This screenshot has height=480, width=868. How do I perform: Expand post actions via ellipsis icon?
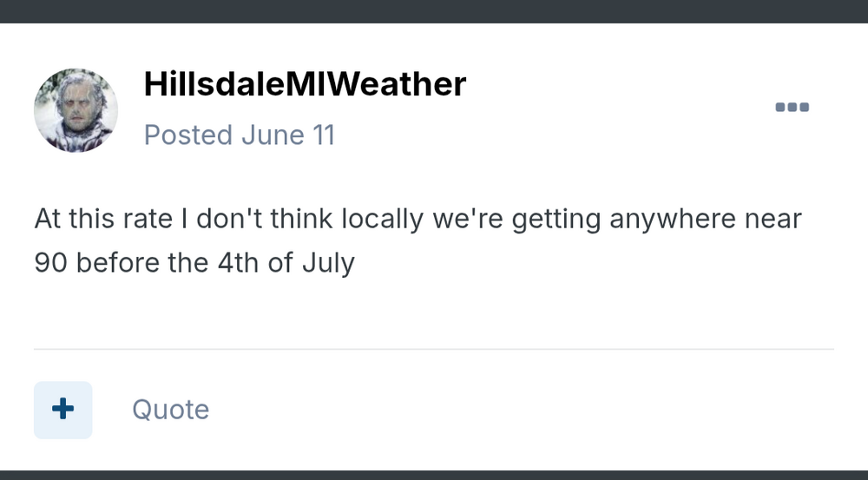pos(792,107)
